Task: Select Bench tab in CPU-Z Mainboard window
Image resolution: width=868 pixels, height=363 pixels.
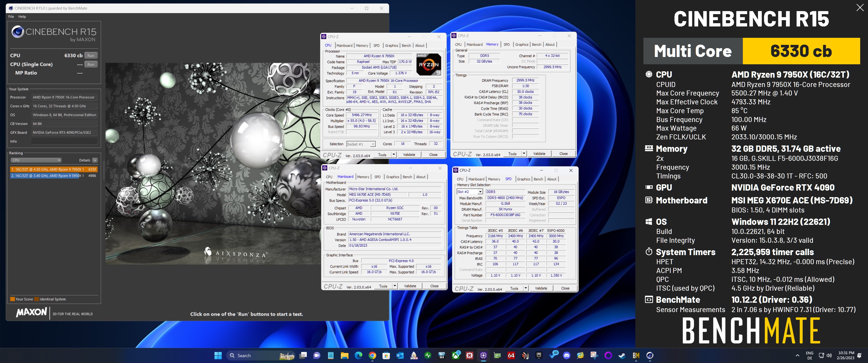Action: (x=408, y=177)
